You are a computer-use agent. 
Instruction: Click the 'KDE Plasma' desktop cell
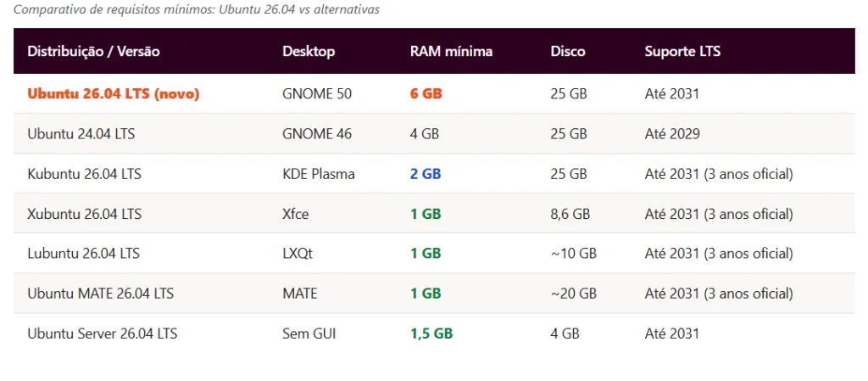tap(319, 174)
